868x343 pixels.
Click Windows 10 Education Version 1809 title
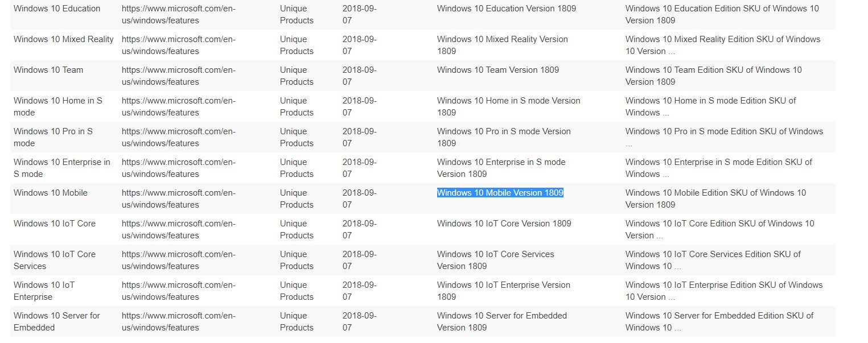(x=507, y=9)
